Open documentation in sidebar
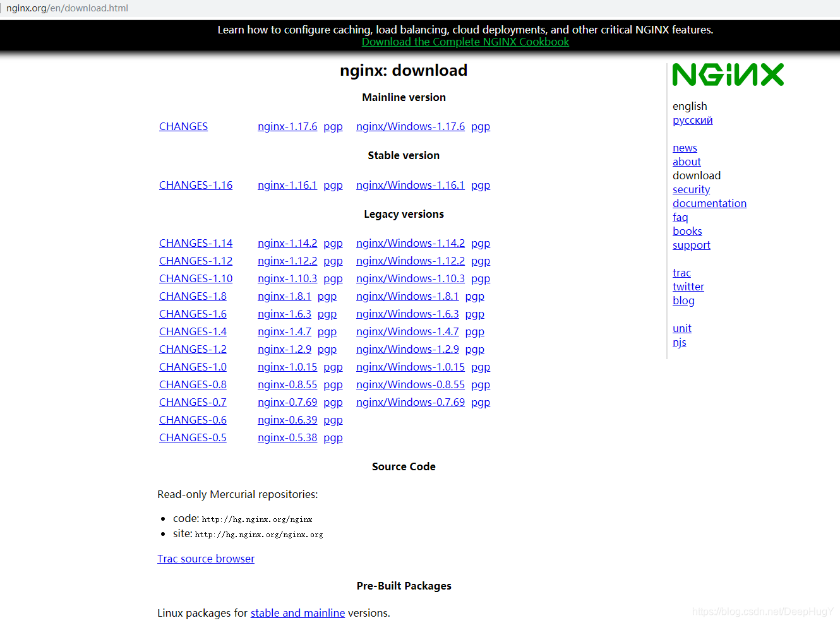840x623 pixels. [x=709, y=203]
